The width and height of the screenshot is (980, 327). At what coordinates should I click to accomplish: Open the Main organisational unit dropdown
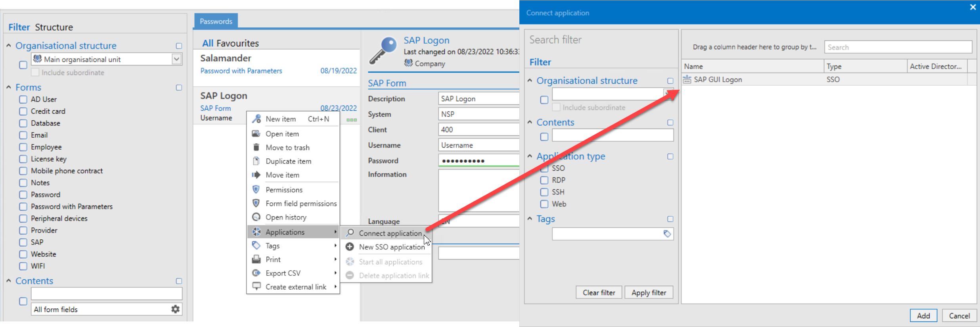[177, 59]
